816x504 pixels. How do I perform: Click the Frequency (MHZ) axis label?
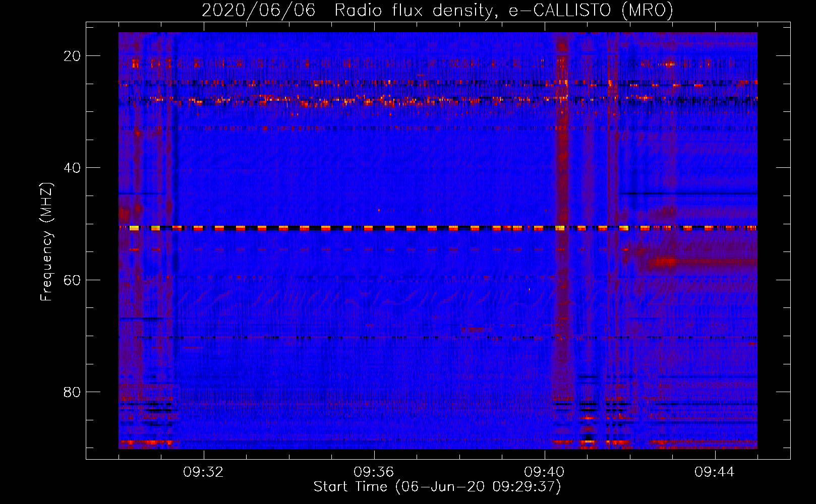click(46, 242)
